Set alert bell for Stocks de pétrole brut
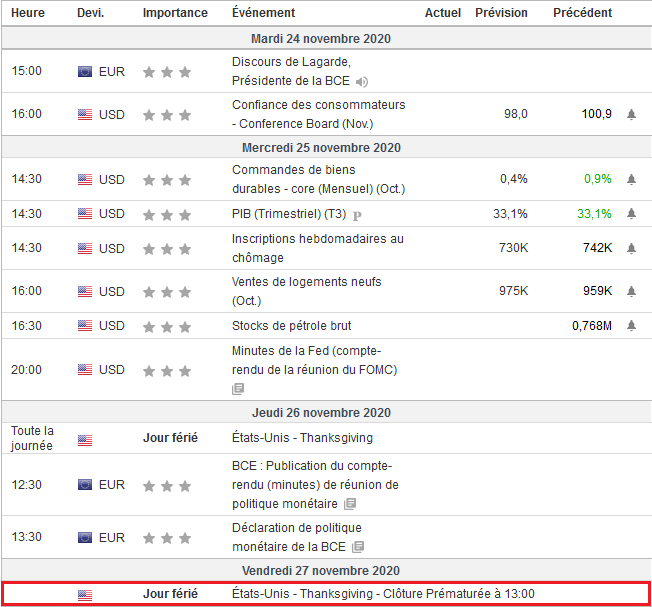 coord(631,326)
